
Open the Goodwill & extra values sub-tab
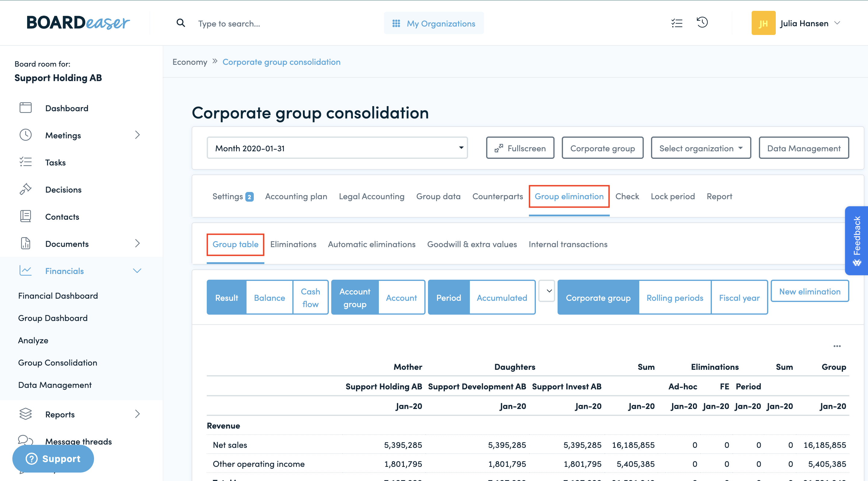coord(472,244)
